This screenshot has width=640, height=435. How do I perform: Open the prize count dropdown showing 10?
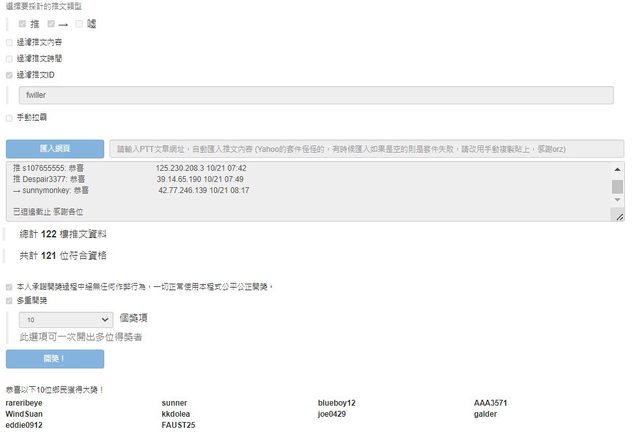point(67,319)
